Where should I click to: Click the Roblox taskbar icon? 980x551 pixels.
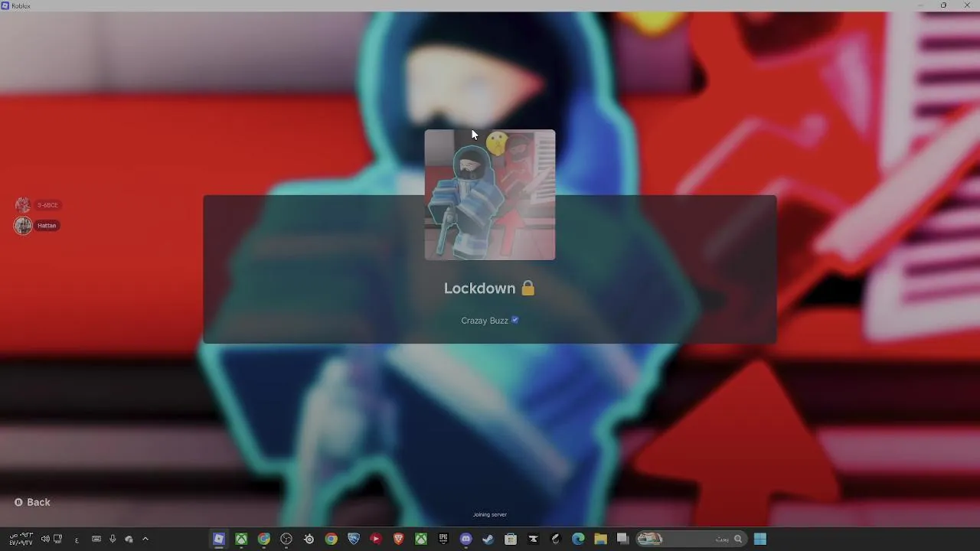pos(219,539)
